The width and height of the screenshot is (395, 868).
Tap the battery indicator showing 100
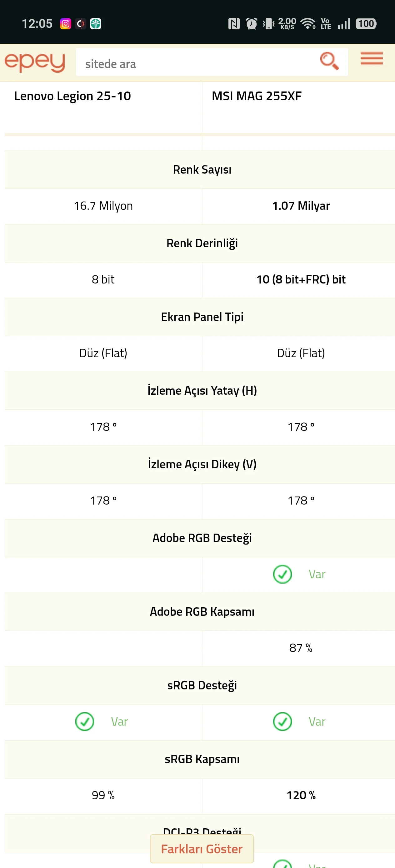(366, 24)
